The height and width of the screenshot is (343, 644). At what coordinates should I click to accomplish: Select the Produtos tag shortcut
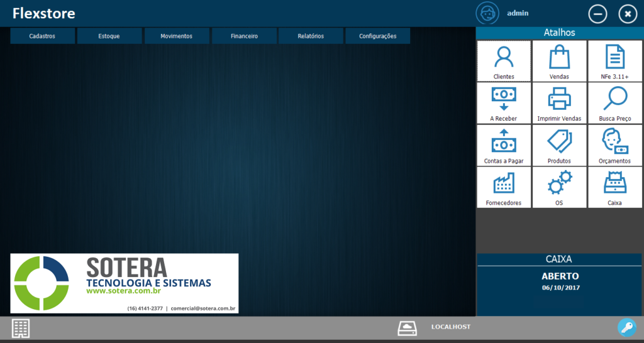tap(559, 145)
